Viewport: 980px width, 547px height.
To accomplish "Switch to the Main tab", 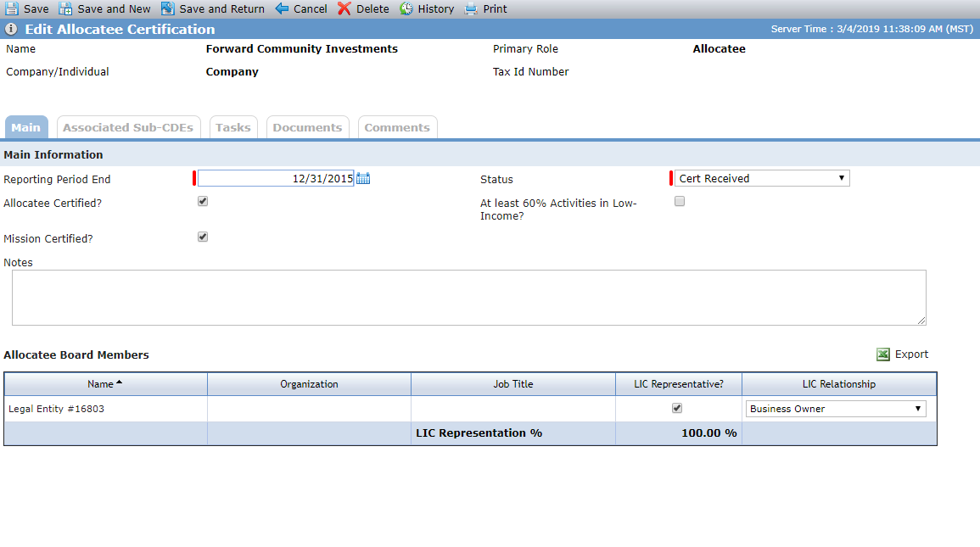I will (x=26, y=127).
